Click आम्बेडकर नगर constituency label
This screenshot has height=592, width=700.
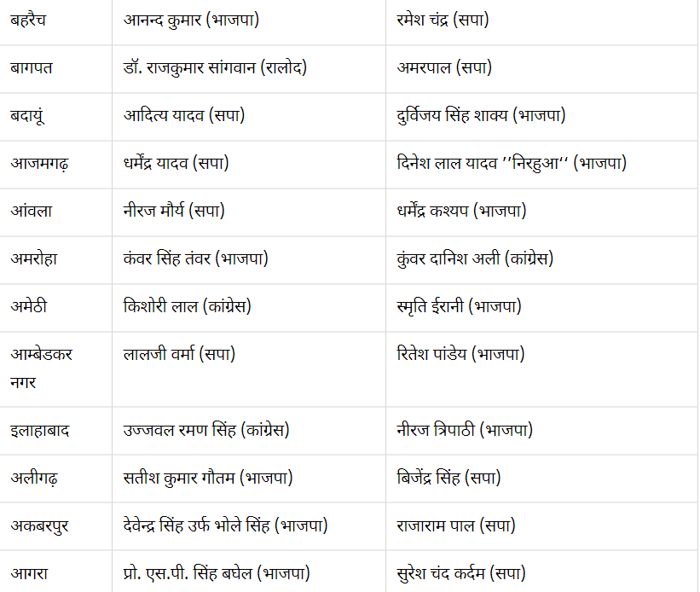[x=42, y=369]
